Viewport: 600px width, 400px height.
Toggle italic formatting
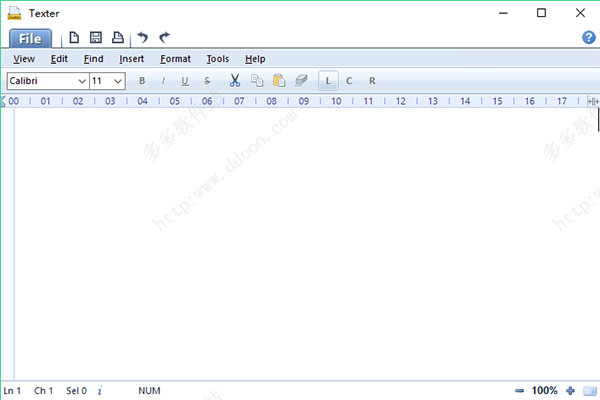coord(163,81)
